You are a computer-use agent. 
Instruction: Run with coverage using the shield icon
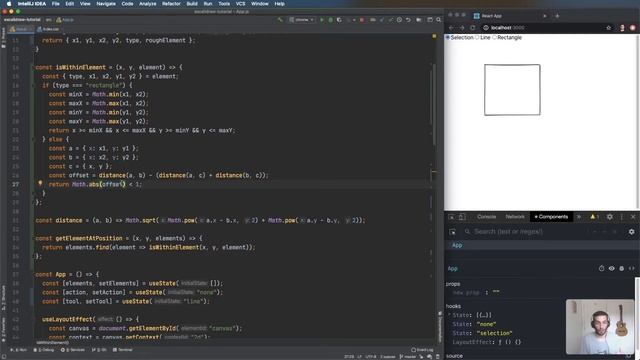[x=339, y=20]
